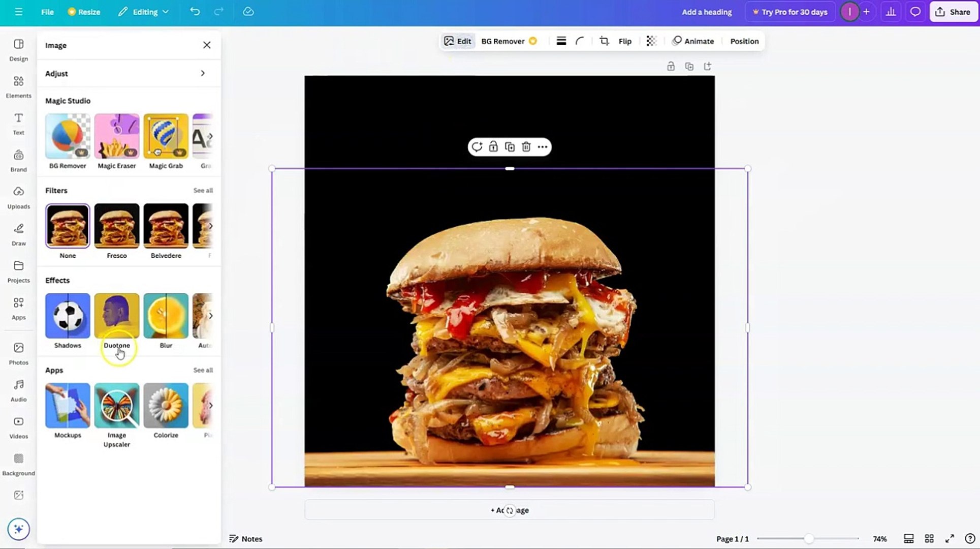Image resolution: width=980 pixels, height=549 pixels.
Task: Lock the selected image
Action: pyautogui.click(x=493, y=146)
